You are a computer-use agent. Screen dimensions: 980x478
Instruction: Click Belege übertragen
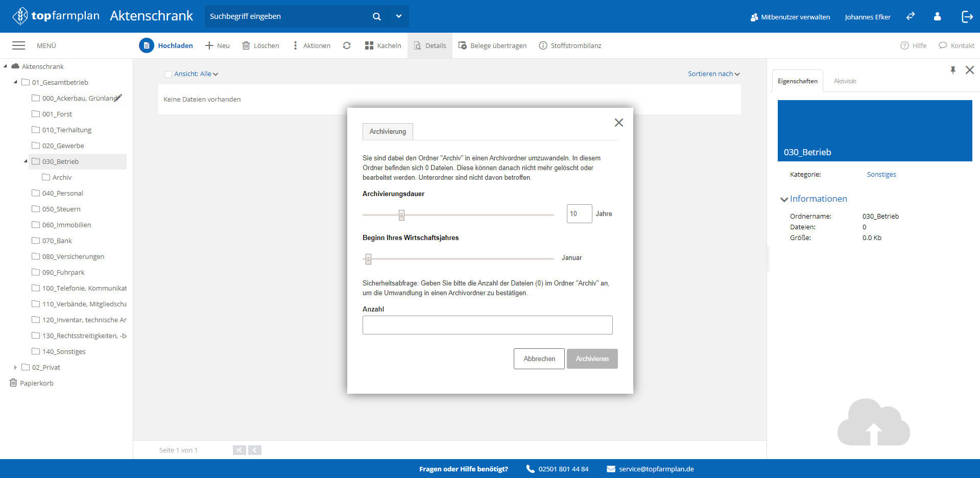click(x=492, y=45)
